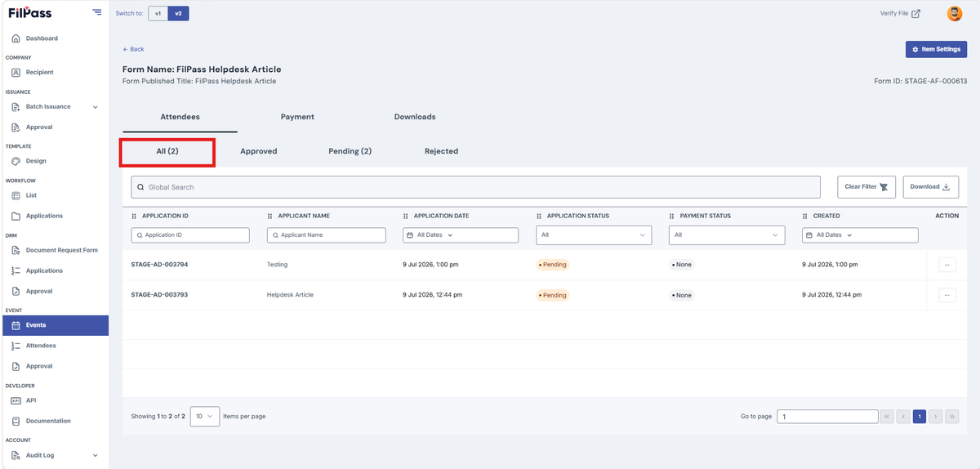Click the Clear Filter button
Viewport: 980px width, 469px height.
pos(866,186)
